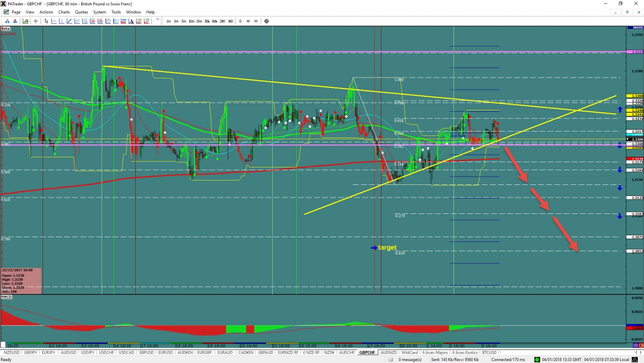
Task: Switch to the 6 Aces-Majors tab
Action: [x=435, y=352]
